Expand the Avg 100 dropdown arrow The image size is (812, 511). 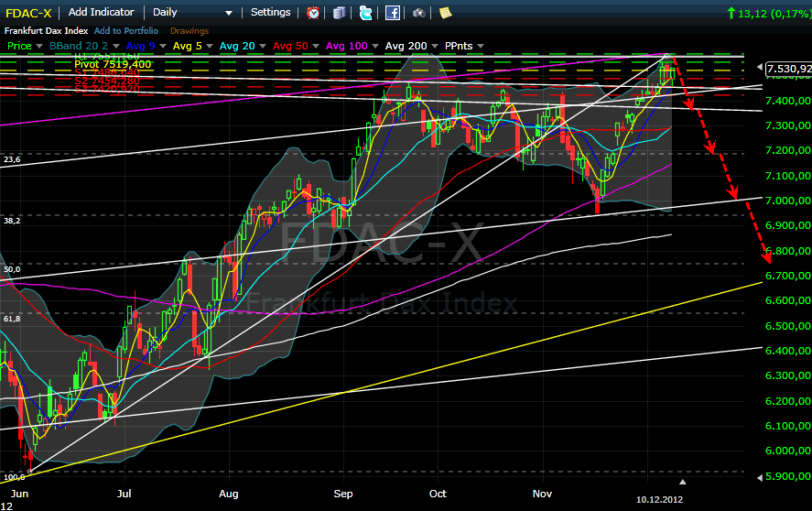point(375,46)
